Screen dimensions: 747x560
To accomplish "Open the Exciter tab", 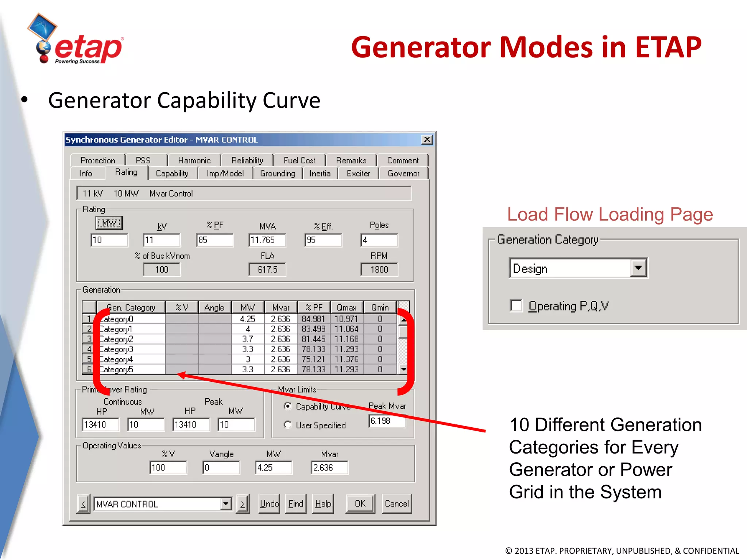I will [358, 174].
